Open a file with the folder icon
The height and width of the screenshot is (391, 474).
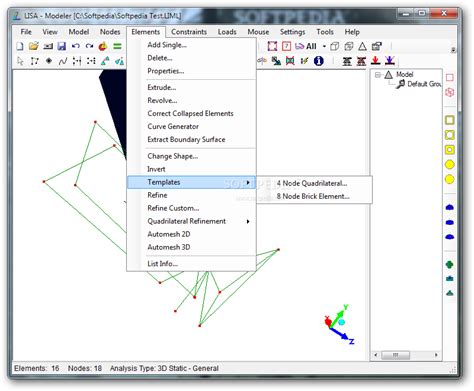34,46
